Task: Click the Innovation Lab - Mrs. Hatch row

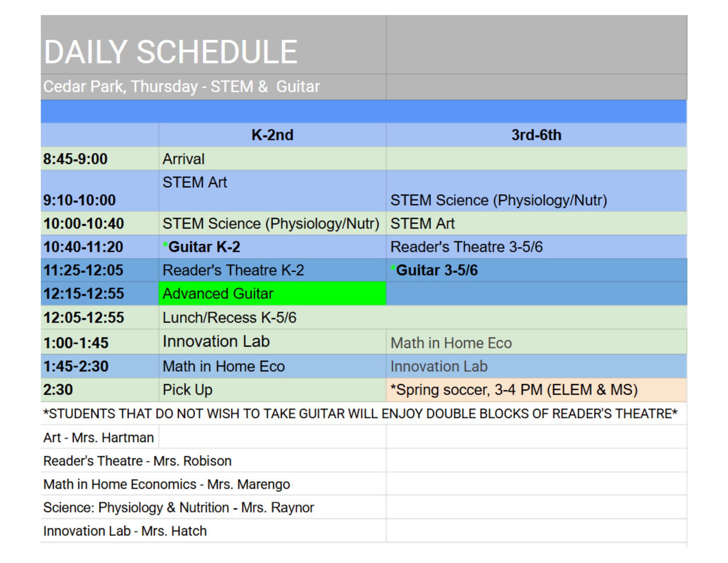Action: (x=125, y=531)
